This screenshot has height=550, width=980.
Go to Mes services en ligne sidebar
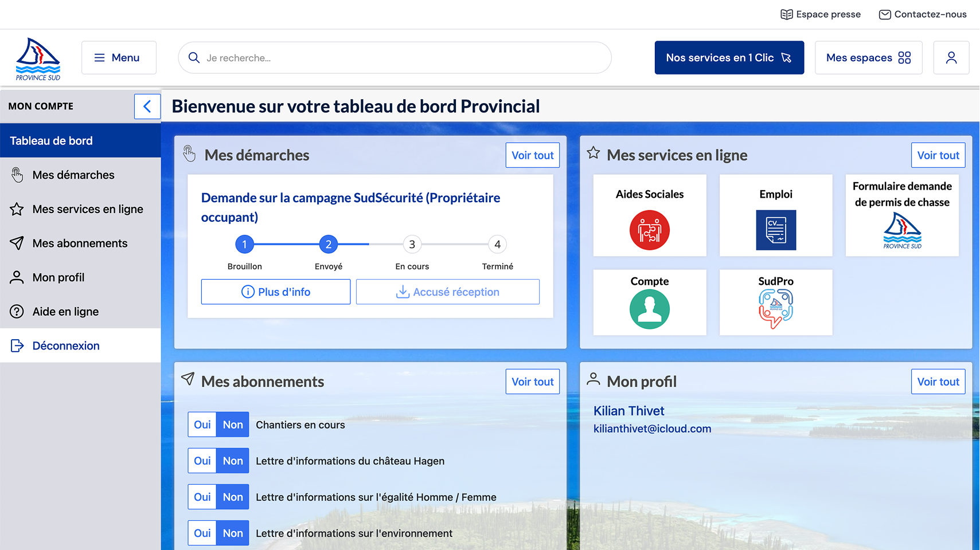(x=80, y=209)
